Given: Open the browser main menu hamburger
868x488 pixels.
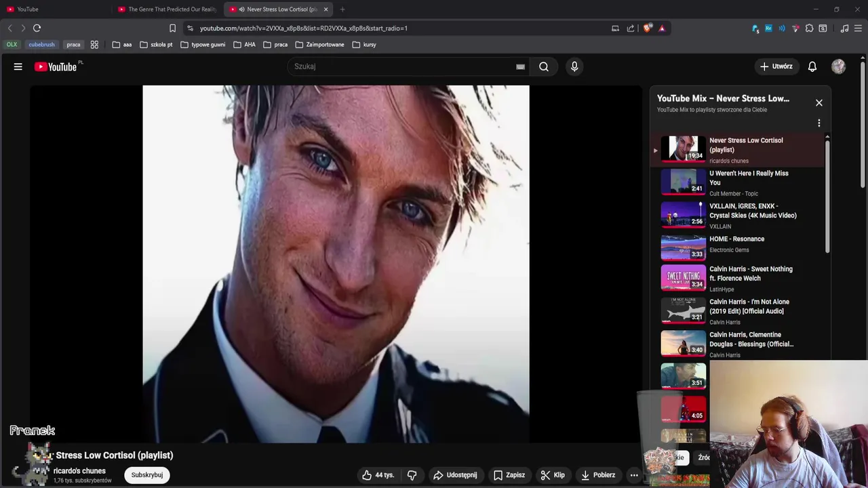Looking at the screenshot, I should tap(858, 28).
